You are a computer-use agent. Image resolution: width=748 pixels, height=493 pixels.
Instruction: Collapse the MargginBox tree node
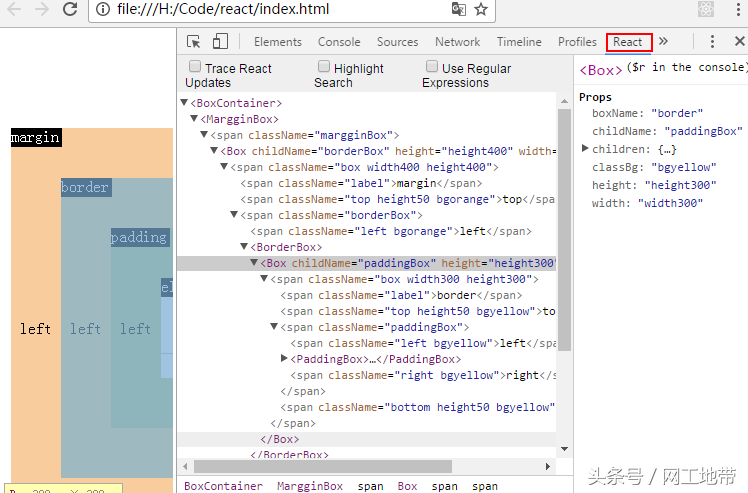(194, 118)
